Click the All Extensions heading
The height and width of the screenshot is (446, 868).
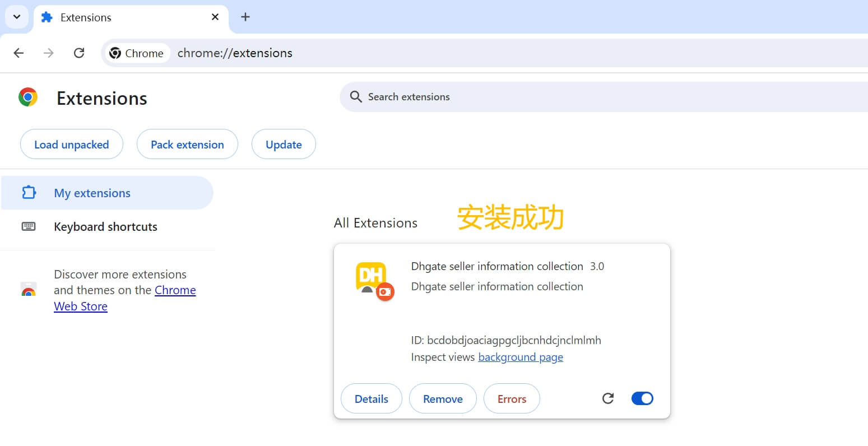pyautogui.click(x=375, y=223)
